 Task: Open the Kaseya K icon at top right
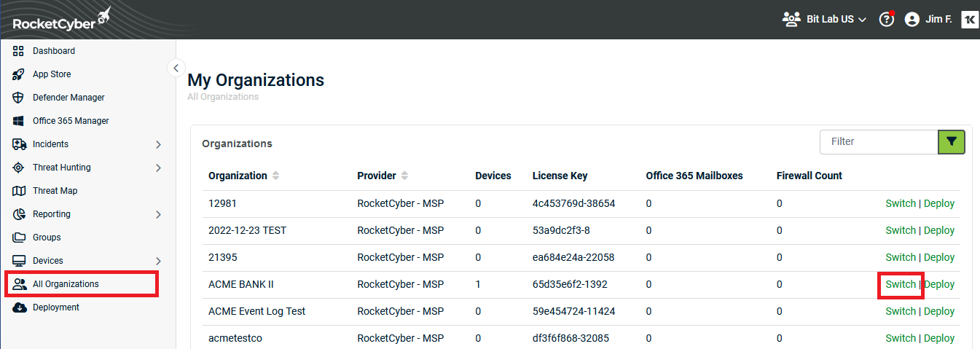tap(970, 20)
